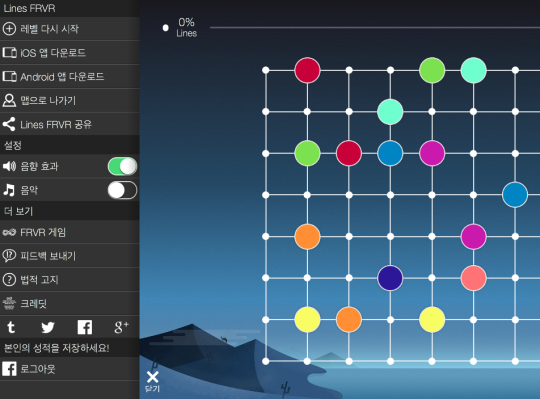Click the Google Plus icon
The height and width of the screenshot is (399, 540).
pyautogui.click(x=121, y=327)
